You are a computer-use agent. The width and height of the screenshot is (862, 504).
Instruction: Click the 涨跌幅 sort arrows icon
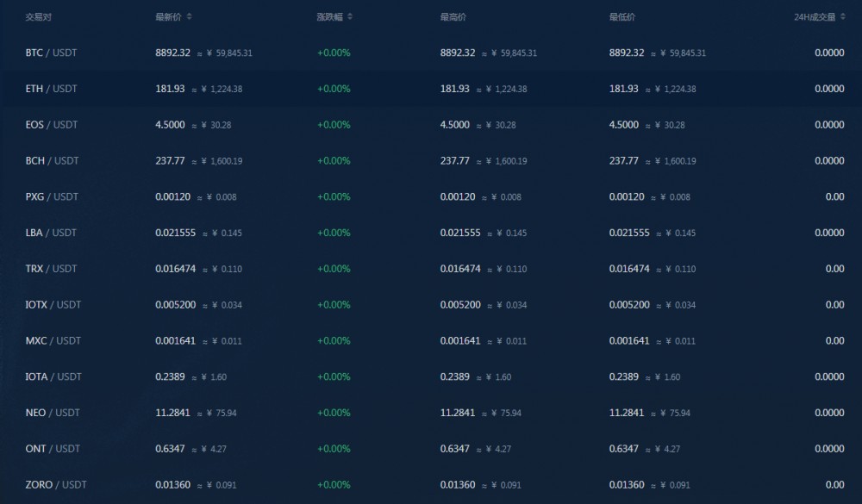[350, 17]
